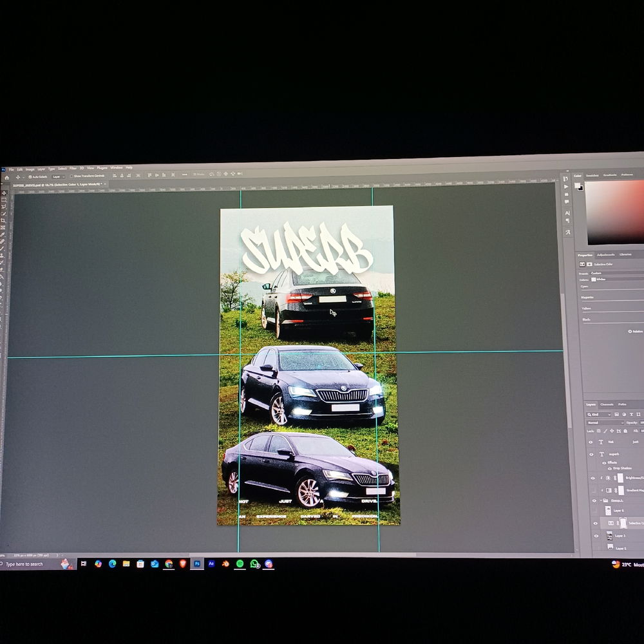Open the Normal blend mode dropdown

click(x=605, y=422)
